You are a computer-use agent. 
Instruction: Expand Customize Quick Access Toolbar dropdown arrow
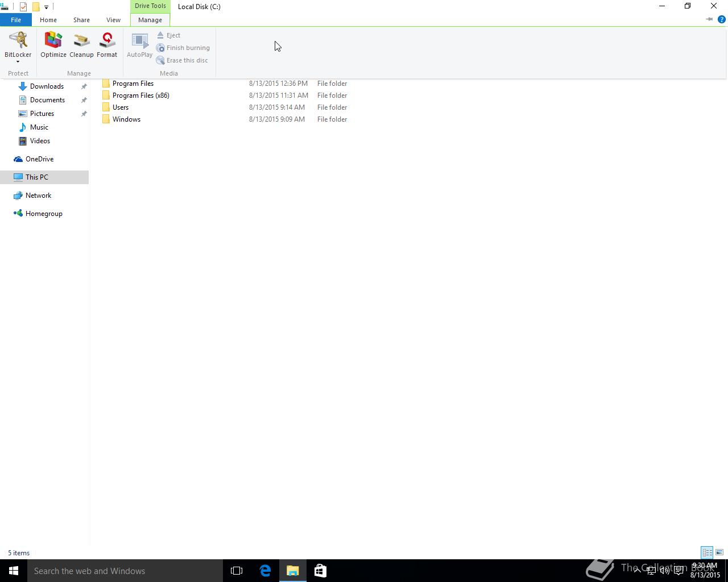click(x=46, y=7)
